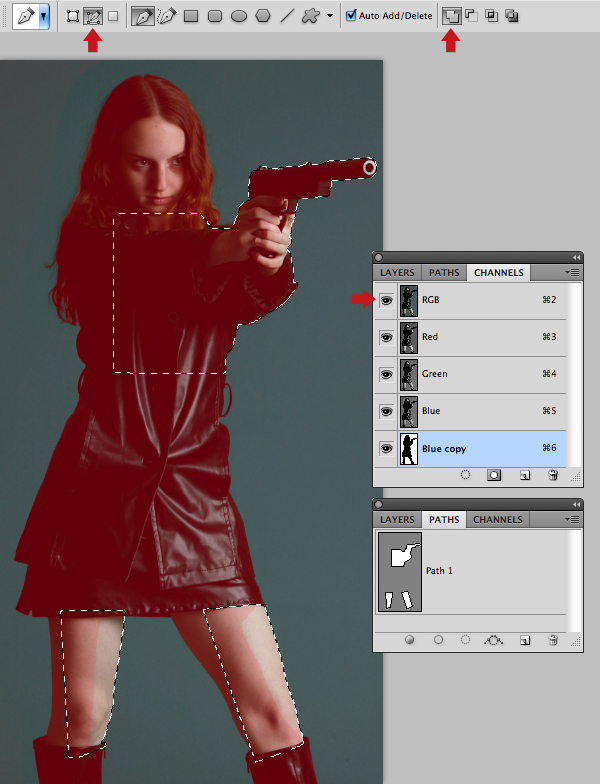Select the Paths tab in lower panel
The width and height of the screenshot is (600, 784).
click(x=444, y=520)
